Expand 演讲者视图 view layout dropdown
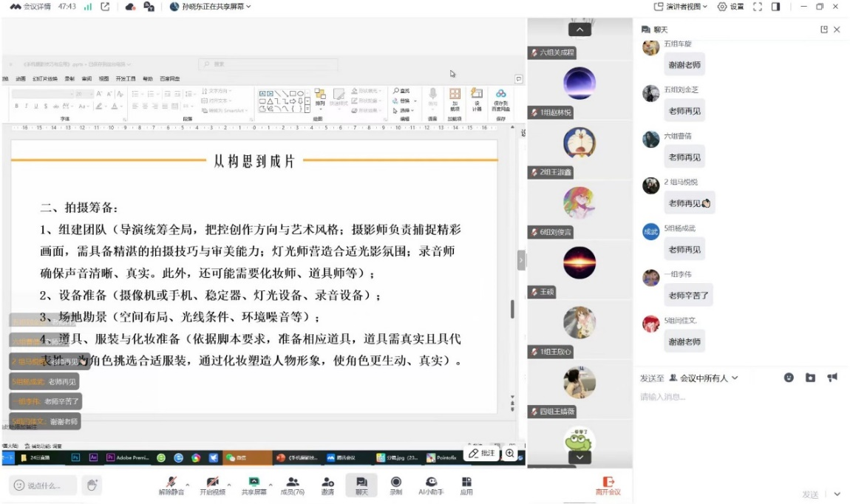 tap(681, 7)
